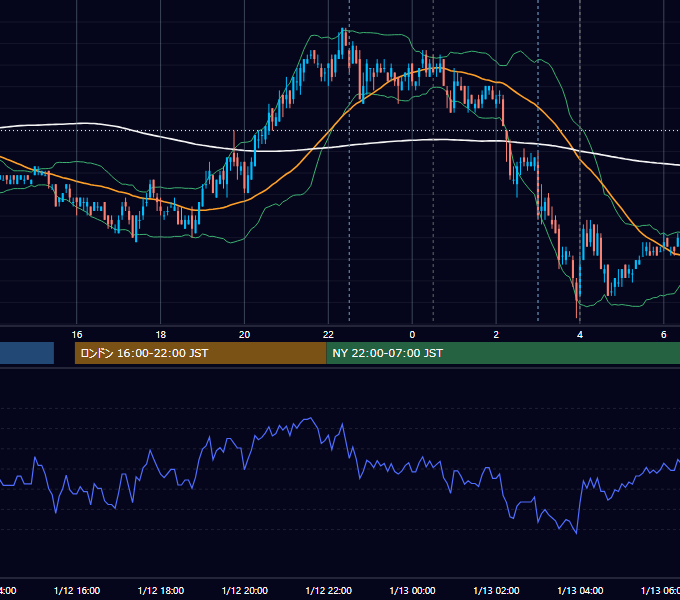Click the 1/12 22:00 label on lower axis

click(328, 590)
